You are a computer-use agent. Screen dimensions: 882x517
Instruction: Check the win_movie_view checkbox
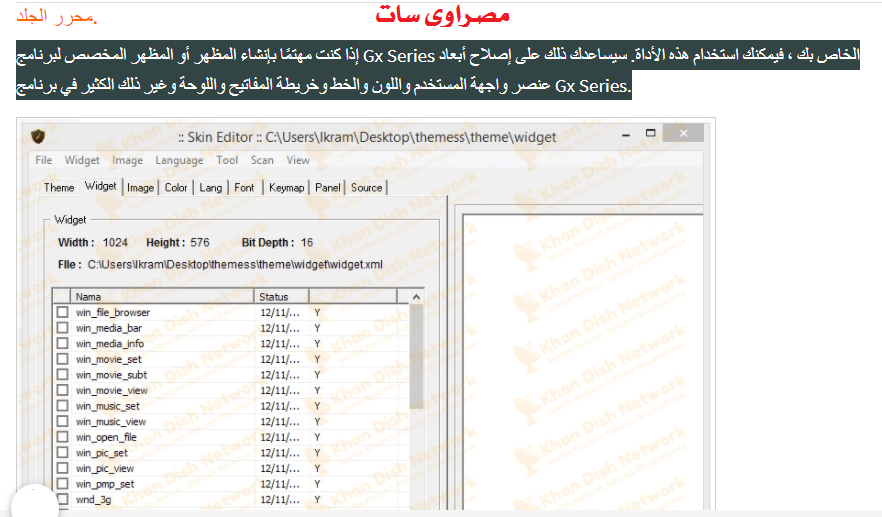pyautogui.click(x=62, y=390)
